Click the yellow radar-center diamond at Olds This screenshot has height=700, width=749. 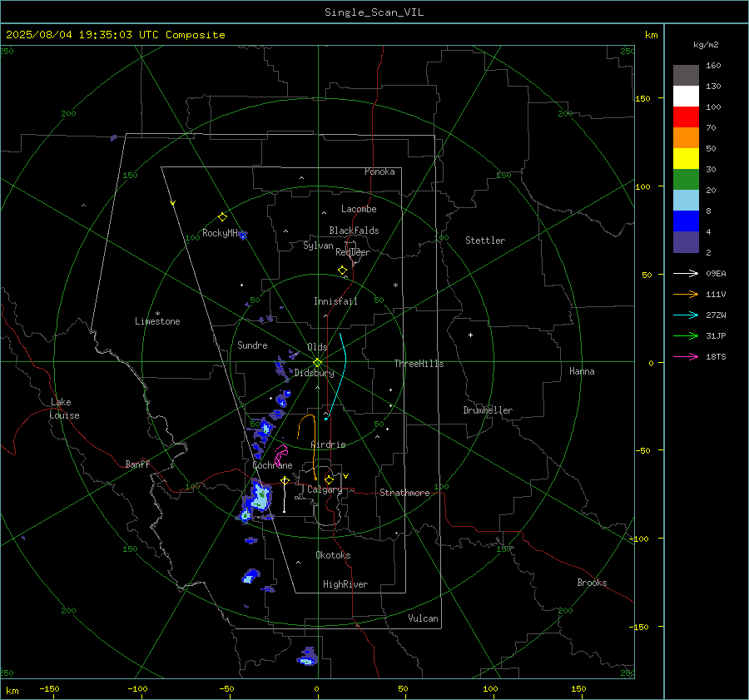click(317, 363)
